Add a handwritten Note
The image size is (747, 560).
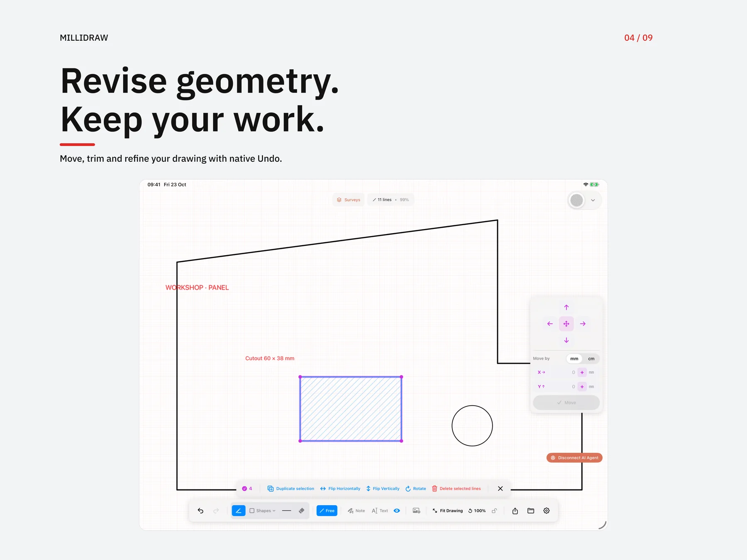click(356, 511)
